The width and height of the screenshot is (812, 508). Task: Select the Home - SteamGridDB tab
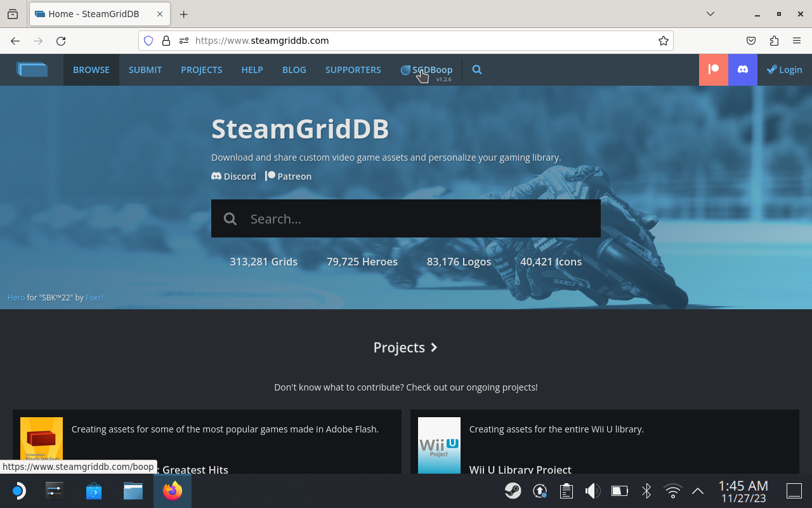pyautogui.click(x=99, y=14)
